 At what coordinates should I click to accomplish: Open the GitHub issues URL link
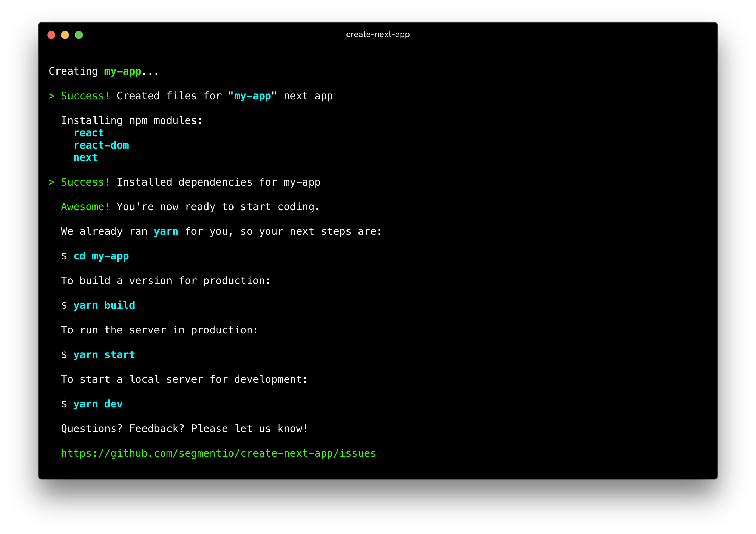[218, 453]
